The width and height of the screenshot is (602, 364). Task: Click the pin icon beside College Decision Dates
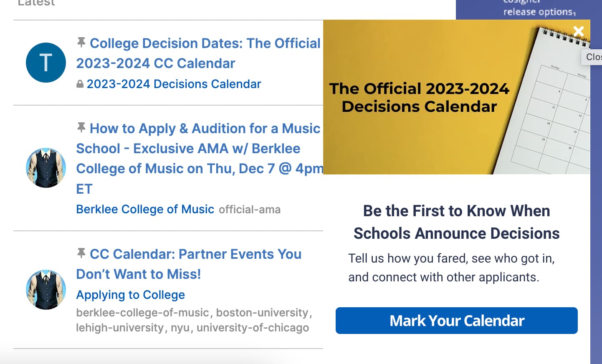coord(81,42)
